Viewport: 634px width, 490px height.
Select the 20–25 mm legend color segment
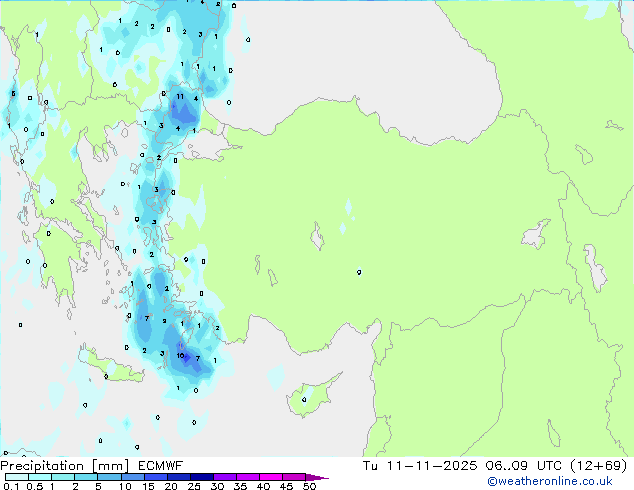click(179, 477)
